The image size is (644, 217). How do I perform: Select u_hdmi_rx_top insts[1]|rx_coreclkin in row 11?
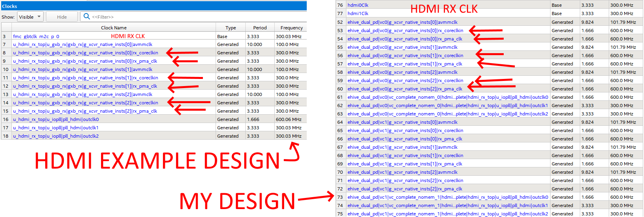(x=86, y=78)
